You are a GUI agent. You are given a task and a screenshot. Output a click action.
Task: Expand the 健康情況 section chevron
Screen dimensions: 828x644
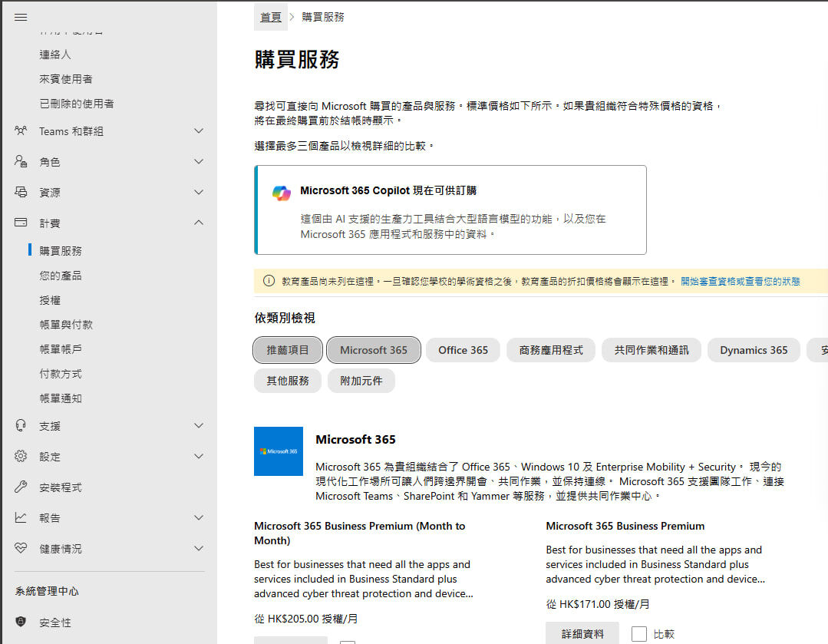pyautogui.click(x=199, y=548)
